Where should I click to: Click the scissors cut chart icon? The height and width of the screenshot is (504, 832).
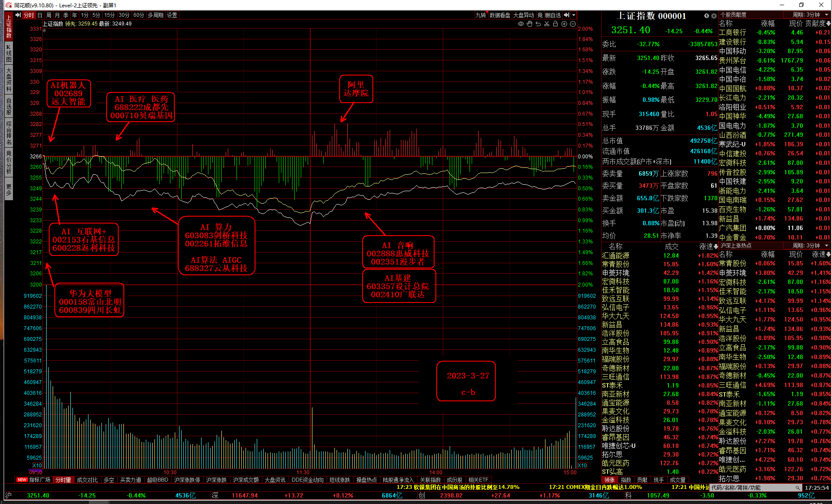(547, 24)
